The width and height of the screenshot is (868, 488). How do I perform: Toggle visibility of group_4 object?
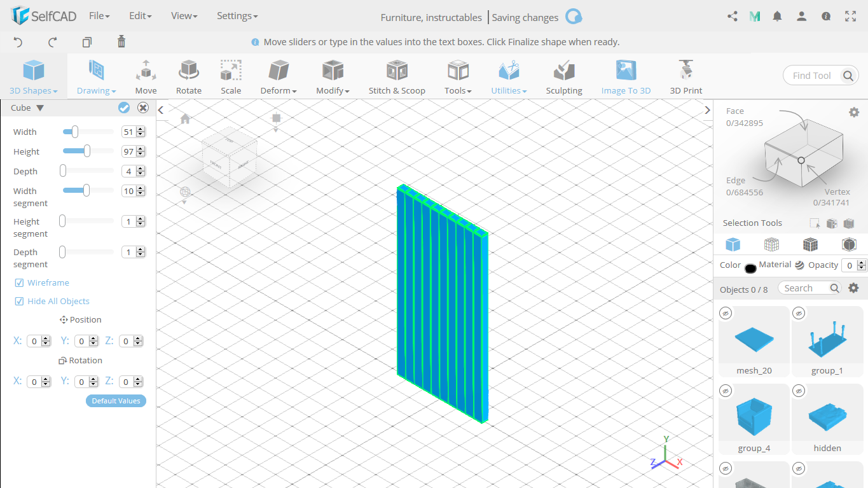(726, 391)
